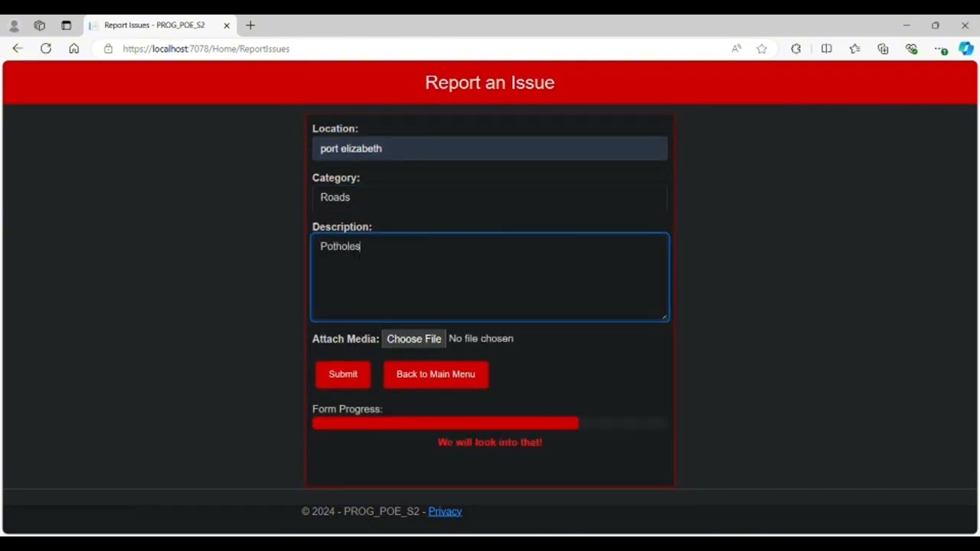Open the Category dropdown showing Roads
The image size is (980, 551).
(490, 197)
